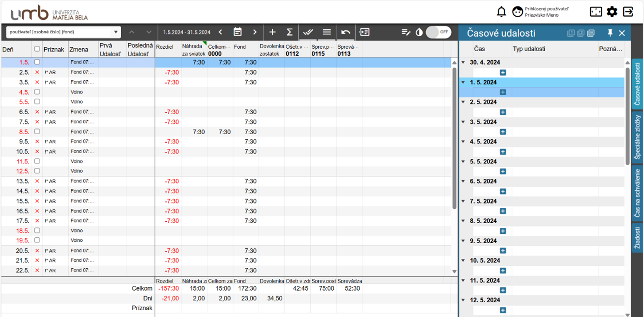Image resolution: width=644 pixels, height=317 pixels.
Task: Open the používateľ selection dropdown
Action: [x=63, y=32]
